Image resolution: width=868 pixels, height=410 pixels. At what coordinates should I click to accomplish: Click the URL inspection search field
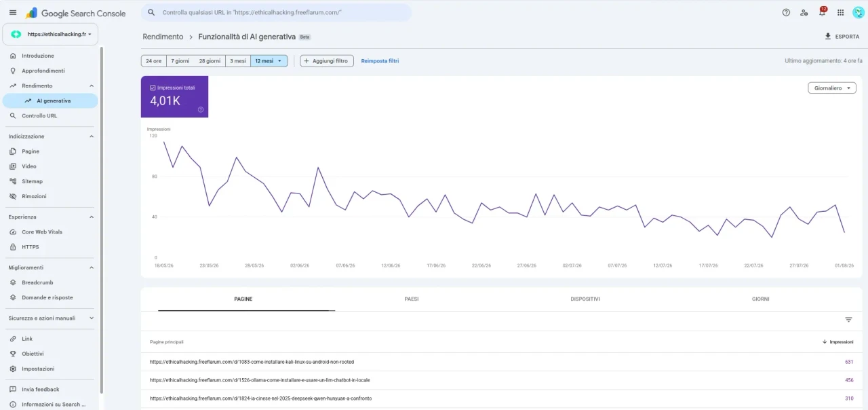click(x=277, y=12)
